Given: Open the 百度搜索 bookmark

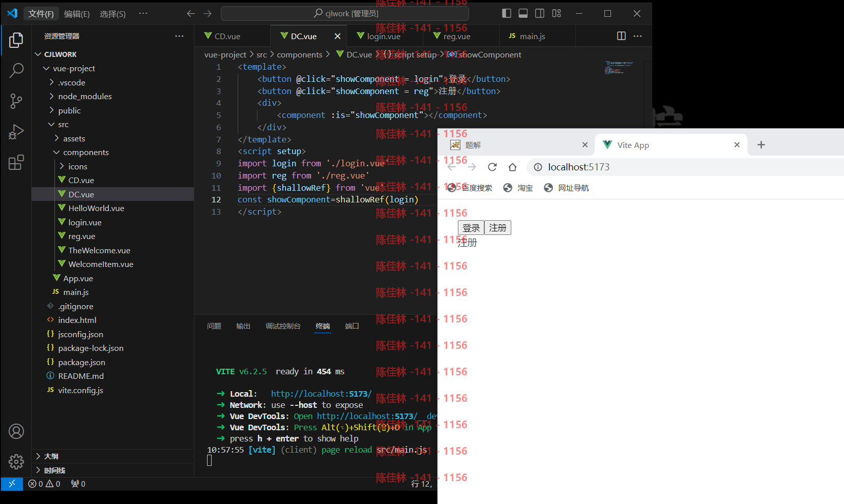Looking at the screenshot, I should click(x=470, y=188).
